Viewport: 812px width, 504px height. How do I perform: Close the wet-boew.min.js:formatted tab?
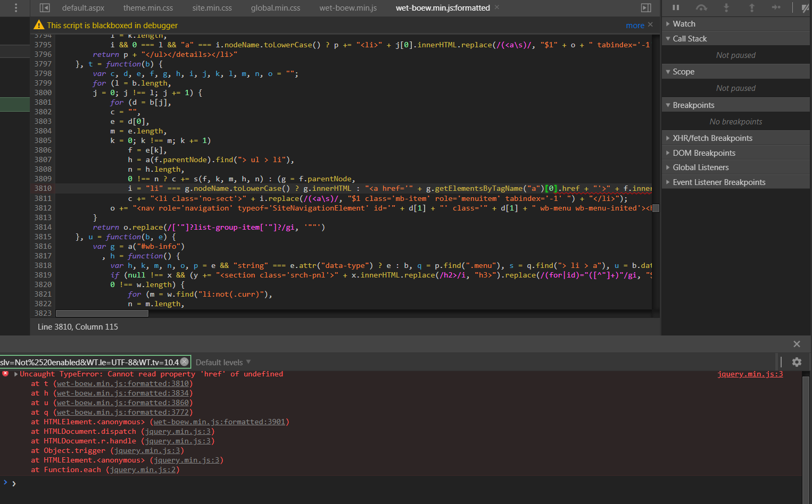[497, 7]
